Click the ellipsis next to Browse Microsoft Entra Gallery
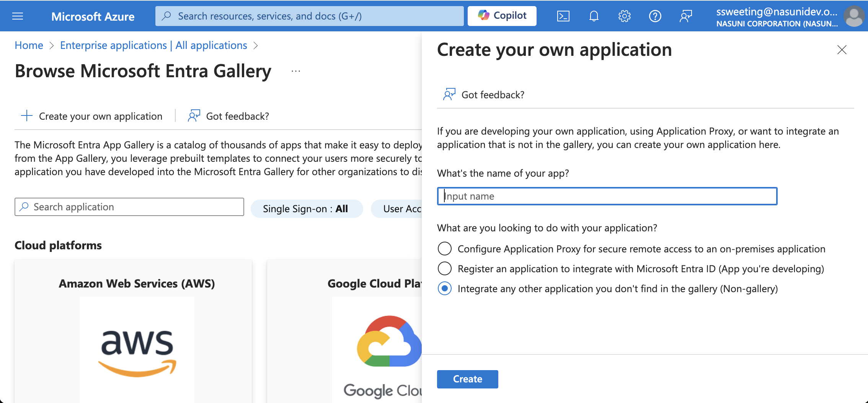The height and width of the screenshot is (403, 868). click(295, 71)
